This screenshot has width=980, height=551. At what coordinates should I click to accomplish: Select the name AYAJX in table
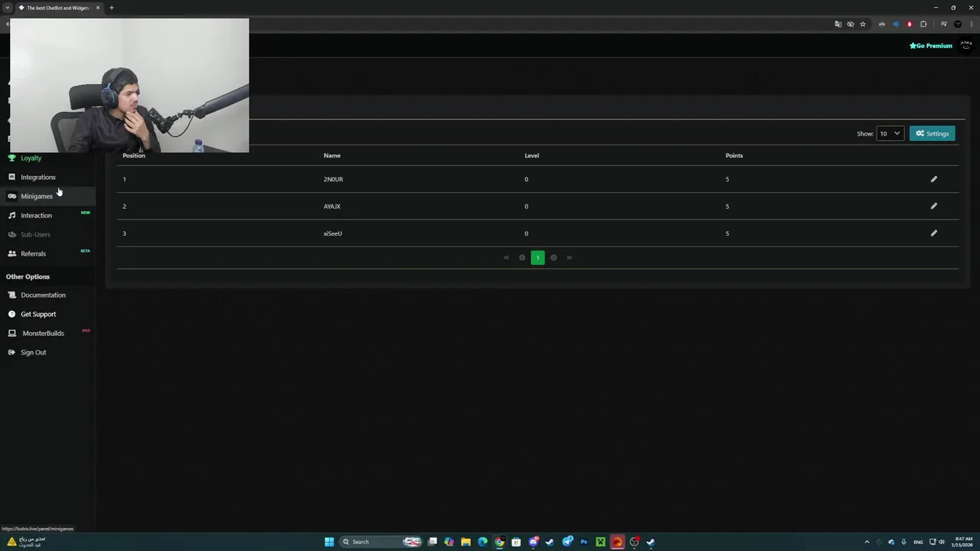coord(332,206)
